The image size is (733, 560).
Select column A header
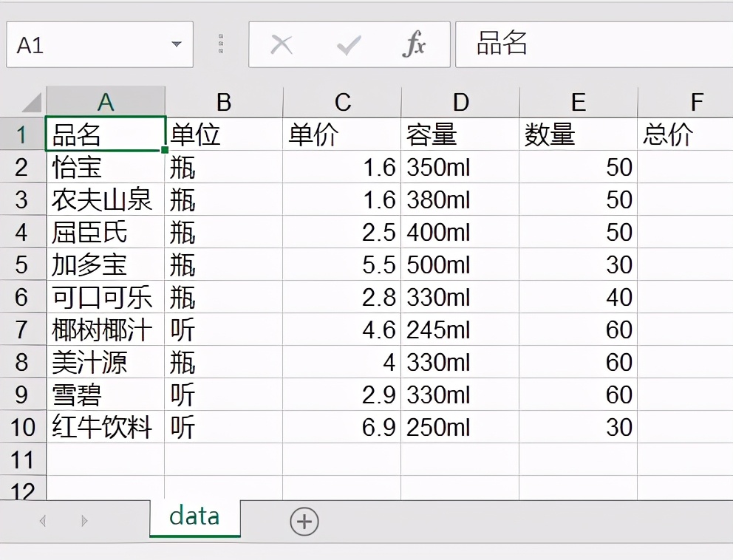click(106, 102)
